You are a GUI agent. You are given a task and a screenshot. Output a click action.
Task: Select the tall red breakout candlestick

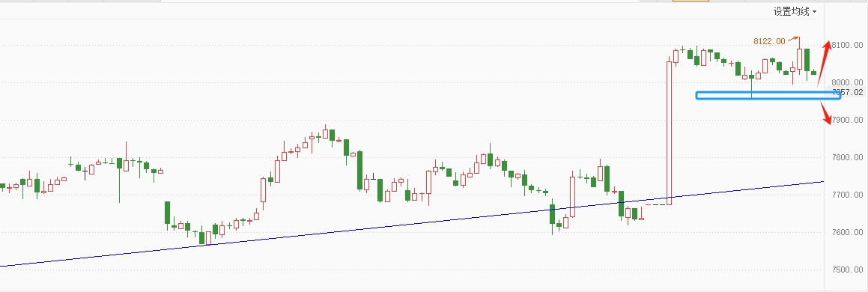tap(670, 133)
